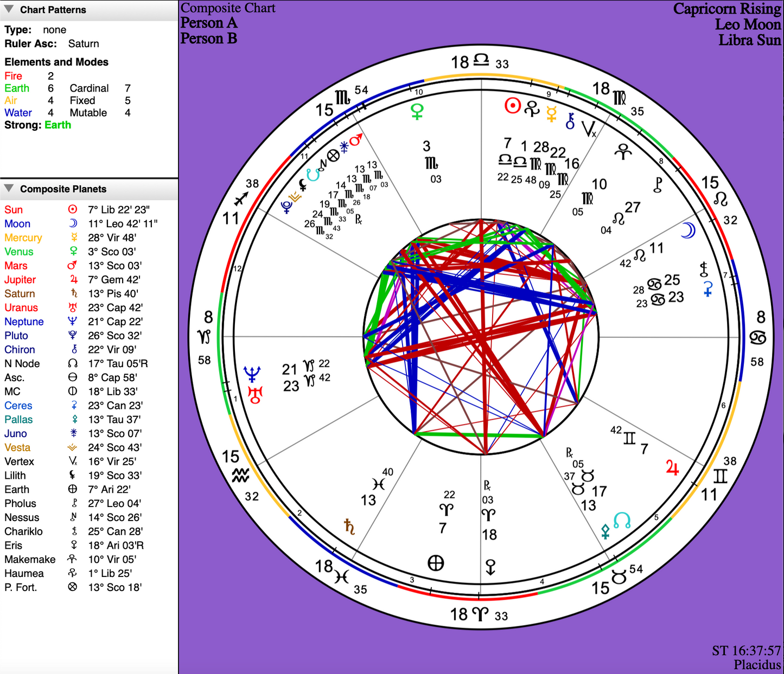Click the 'Capricorn Rising' heading text

click(x=726, y=9)
